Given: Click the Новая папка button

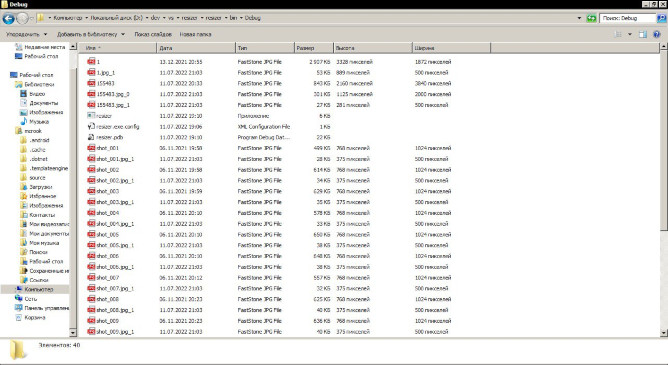Looking at the screenshot, I should click(x=195, y=34).
